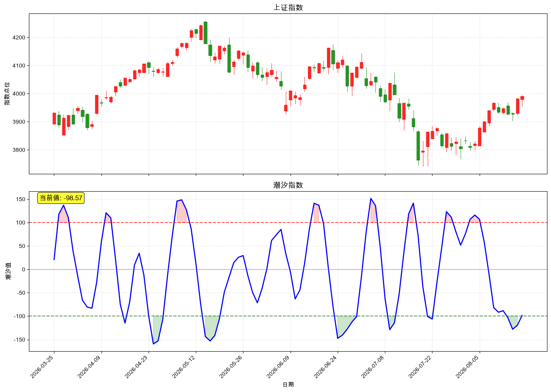
Task: Click the 4000 tick label on the index axis
Action: [x=19, y=94]
